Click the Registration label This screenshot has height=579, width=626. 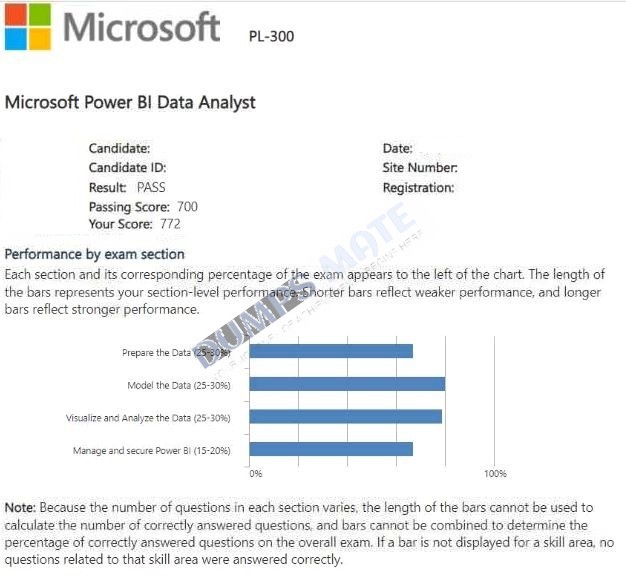point(418,187)
